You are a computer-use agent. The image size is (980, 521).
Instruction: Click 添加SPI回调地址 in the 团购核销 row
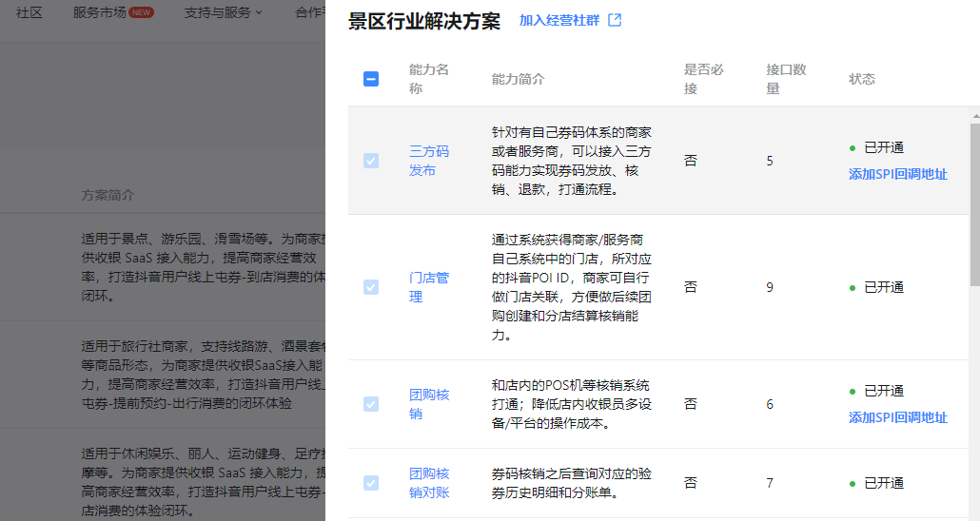point(897,417)
